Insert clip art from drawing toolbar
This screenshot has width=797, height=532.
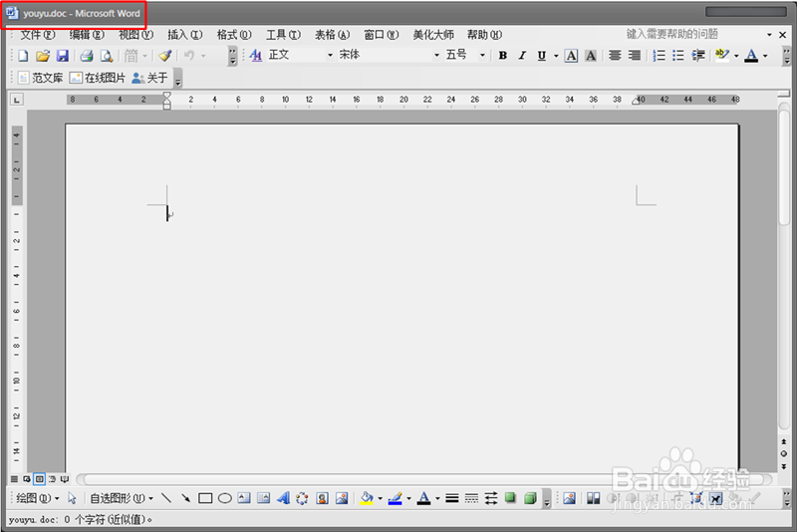[x=322, y=498]
